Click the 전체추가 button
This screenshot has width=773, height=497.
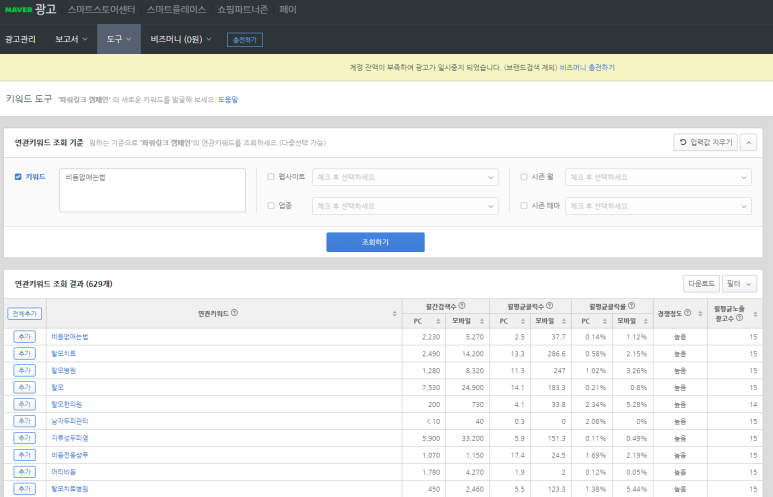pyautogui.click(x=25, y=314)
